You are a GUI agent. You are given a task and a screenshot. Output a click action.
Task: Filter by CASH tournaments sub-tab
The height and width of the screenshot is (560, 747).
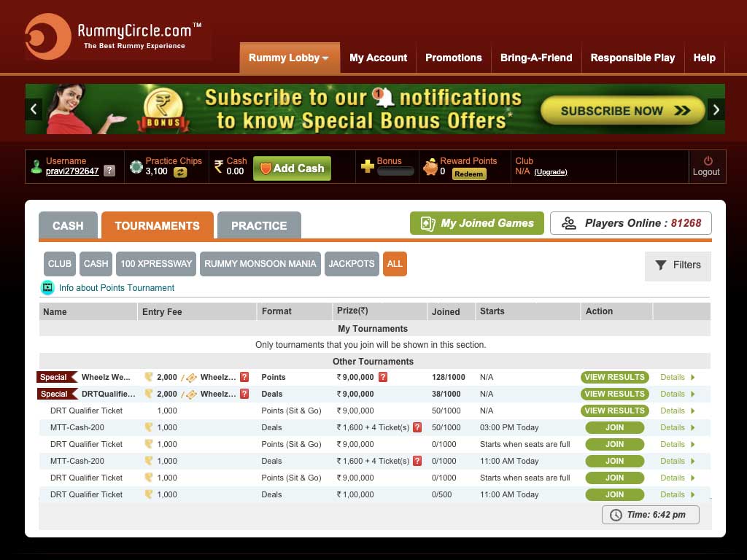(x=96, y=264)
